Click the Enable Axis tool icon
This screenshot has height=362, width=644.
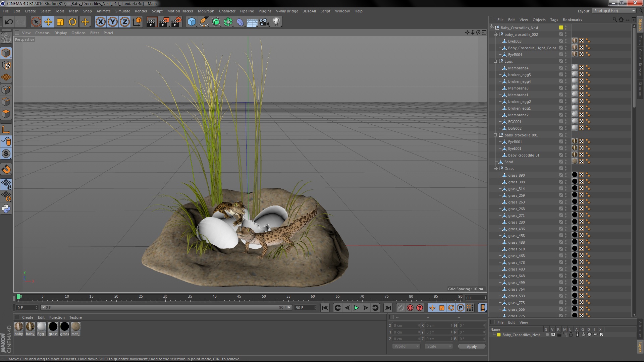coord(6,129)
